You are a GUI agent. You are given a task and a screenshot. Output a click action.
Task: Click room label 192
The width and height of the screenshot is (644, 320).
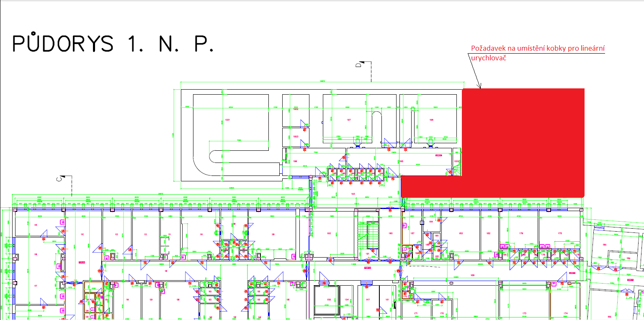pos(329,233)
